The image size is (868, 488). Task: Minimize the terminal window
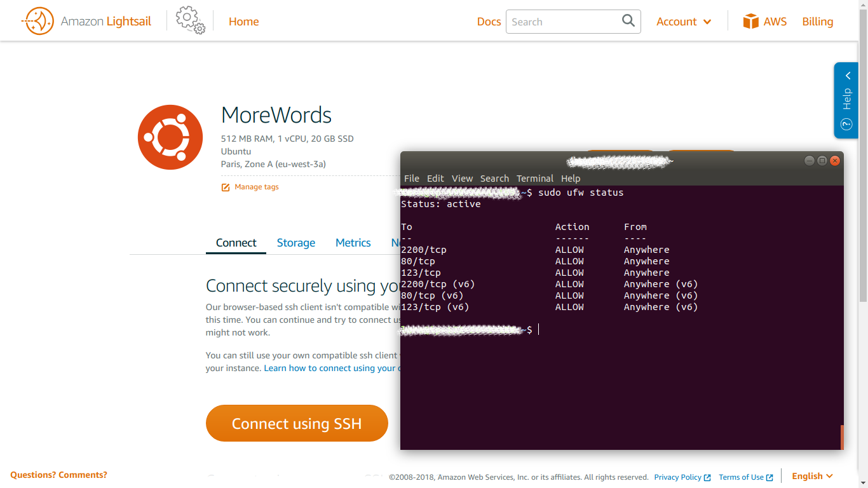click(809, 161)
